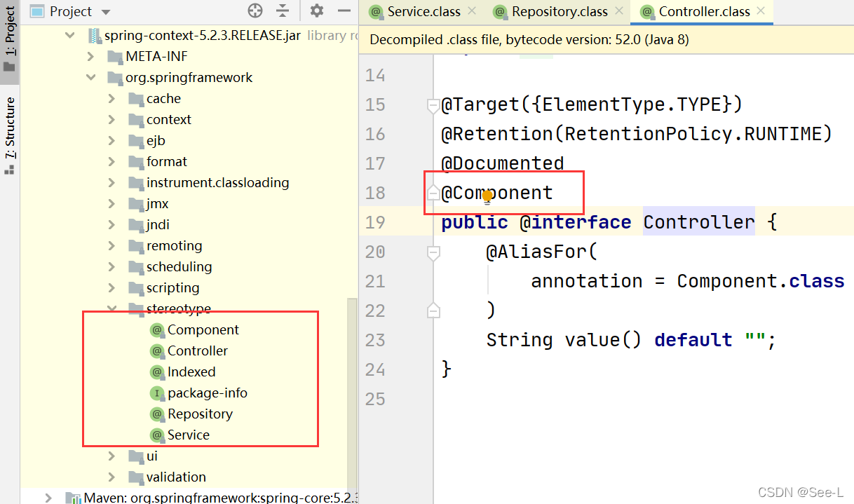Expand the format package
Screen dimensions: 854x504
coord(112,161)
